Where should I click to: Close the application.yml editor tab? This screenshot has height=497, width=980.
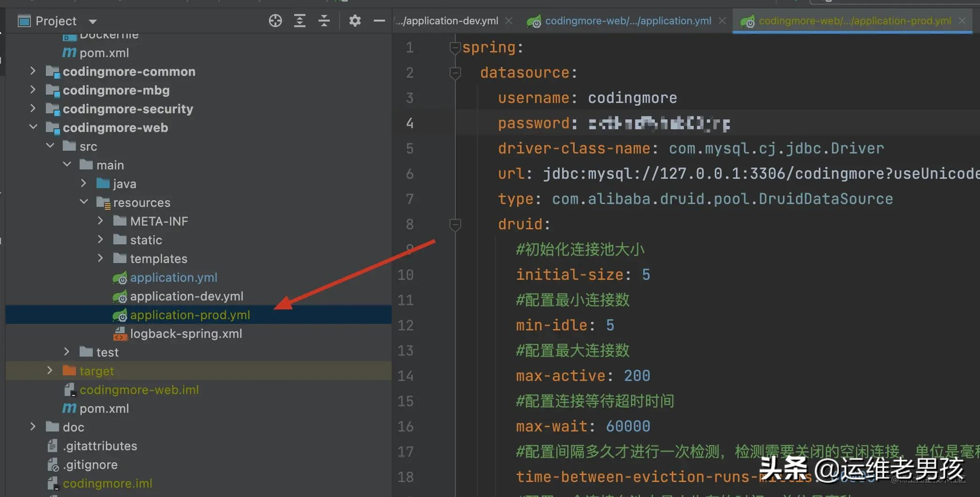tap(722, 21)
